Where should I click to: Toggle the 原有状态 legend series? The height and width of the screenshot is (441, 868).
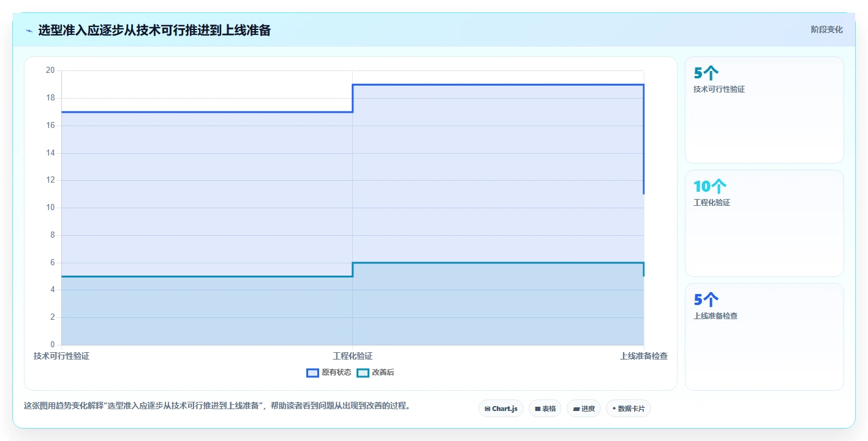click(329, 372)
